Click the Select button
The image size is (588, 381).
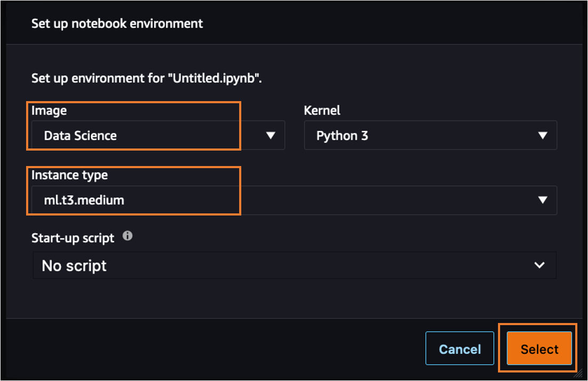click(538, 349)
